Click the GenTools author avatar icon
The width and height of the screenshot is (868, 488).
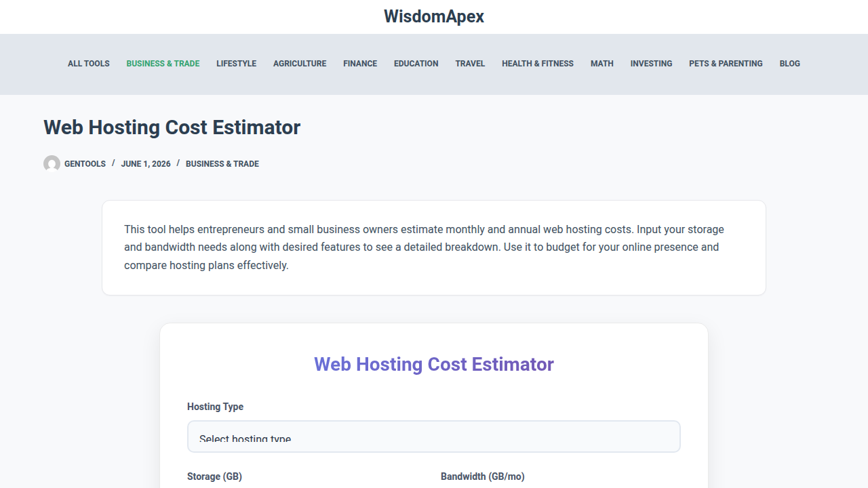point(52,163)
